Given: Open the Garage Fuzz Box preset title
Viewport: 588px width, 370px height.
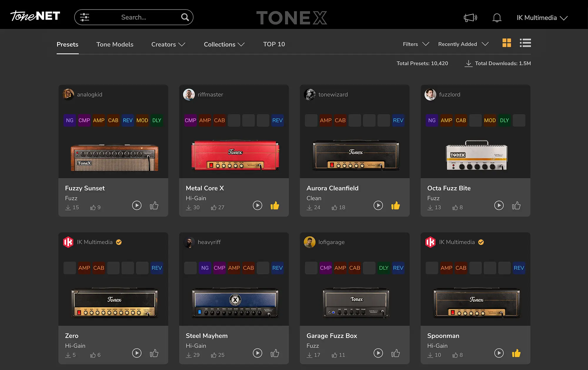Looking at the screenshot, I should coord(332,336).
